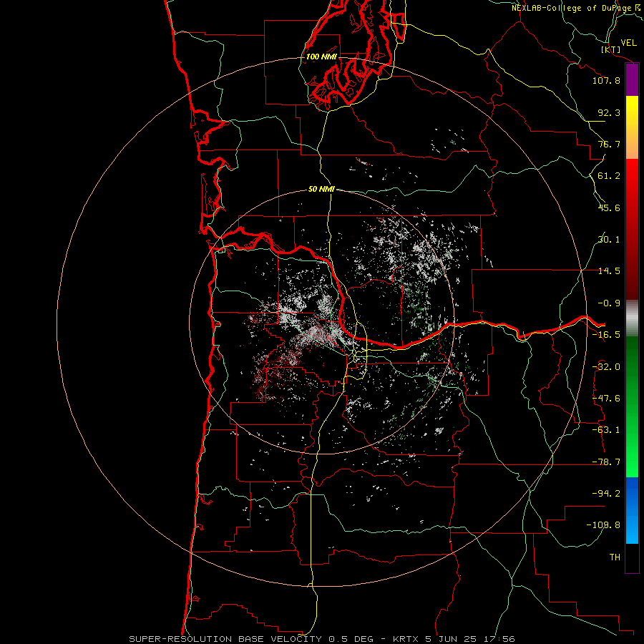Click the -78.7 velocity scale value
This screenshot has height=644, width=644.
[606, 462]
